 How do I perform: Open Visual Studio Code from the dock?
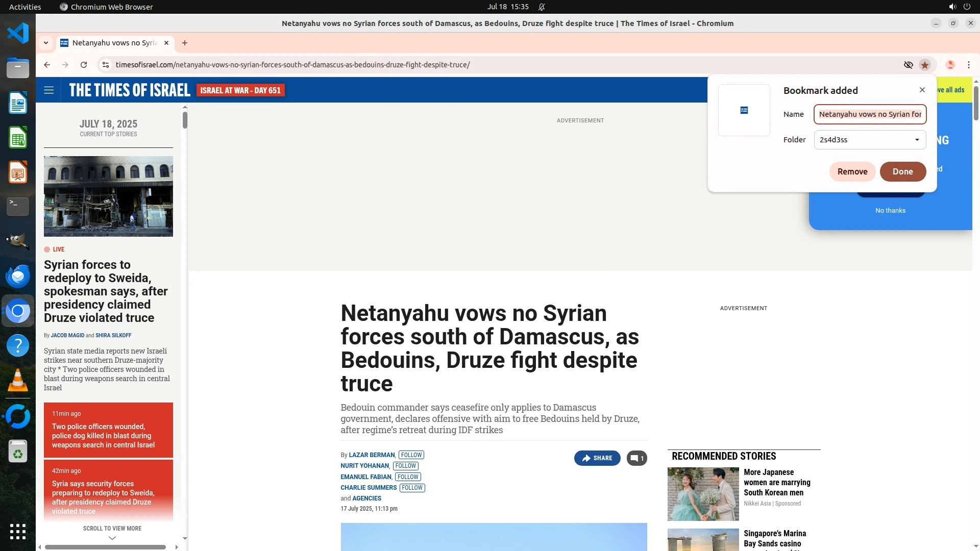pyautogui.click(x=18, y=34)
